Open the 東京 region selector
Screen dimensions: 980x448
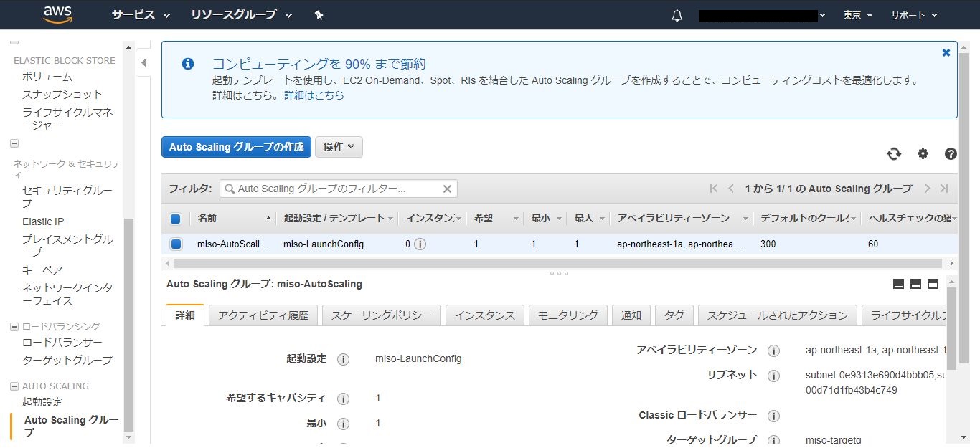pyautogui.click(x=857, y=15)
